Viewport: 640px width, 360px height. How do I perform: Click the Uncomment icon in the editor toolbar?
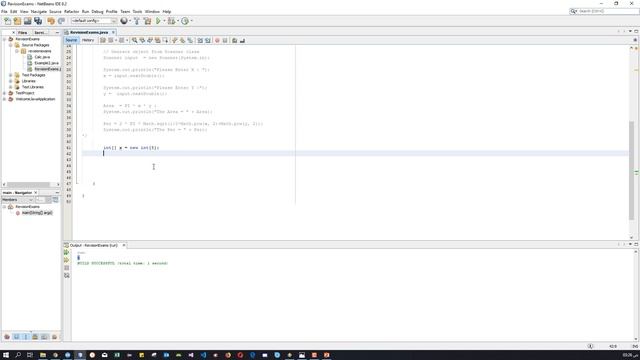[x=242, y=40]
